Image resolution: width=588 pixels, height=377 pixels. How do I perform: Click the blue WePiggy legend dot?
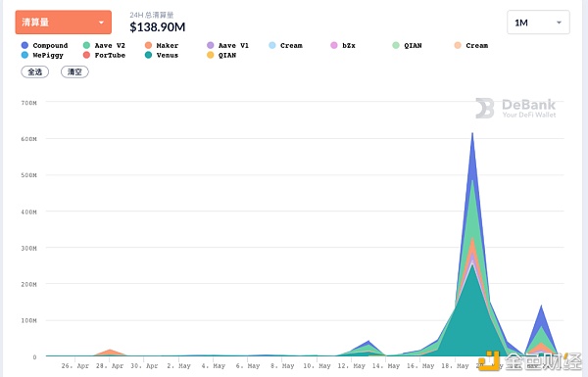coord(24,55)
